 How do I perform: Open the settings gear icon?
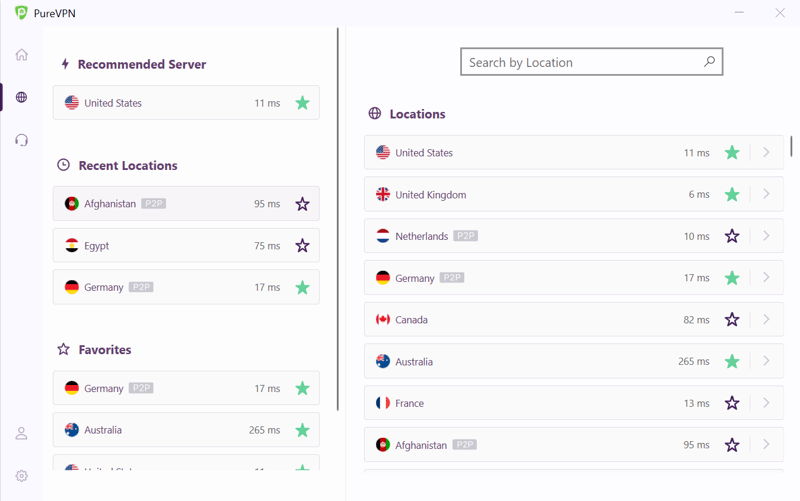[21, 476]
